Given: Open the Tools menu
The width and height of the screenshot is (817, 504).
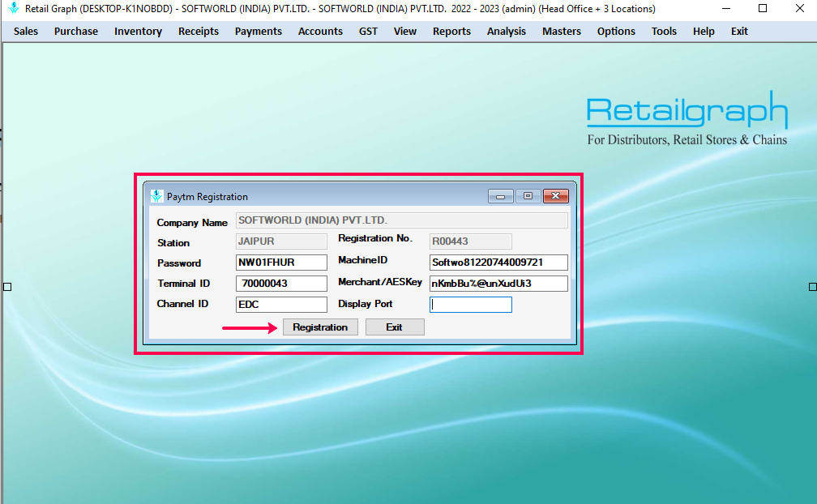Looking at the screenshot, I should coord(664,32).
